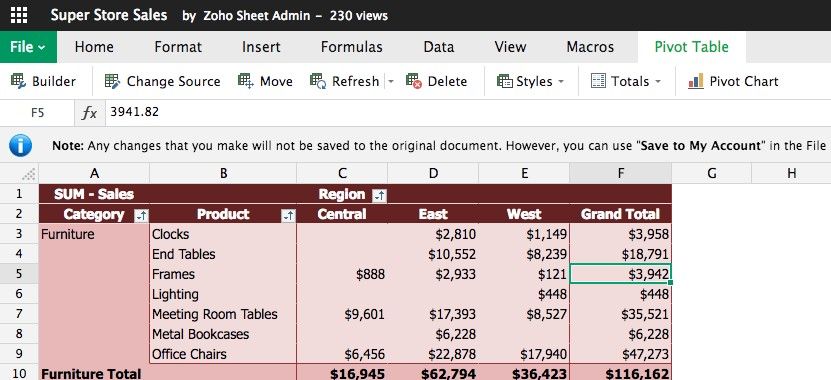Click the blue info note icon

20,145
